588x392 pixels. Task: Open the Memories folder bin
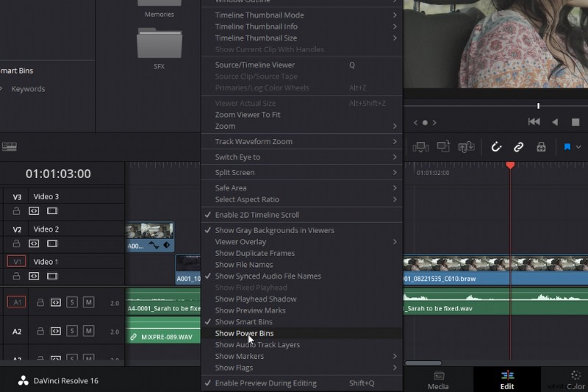tap(159, 3)
